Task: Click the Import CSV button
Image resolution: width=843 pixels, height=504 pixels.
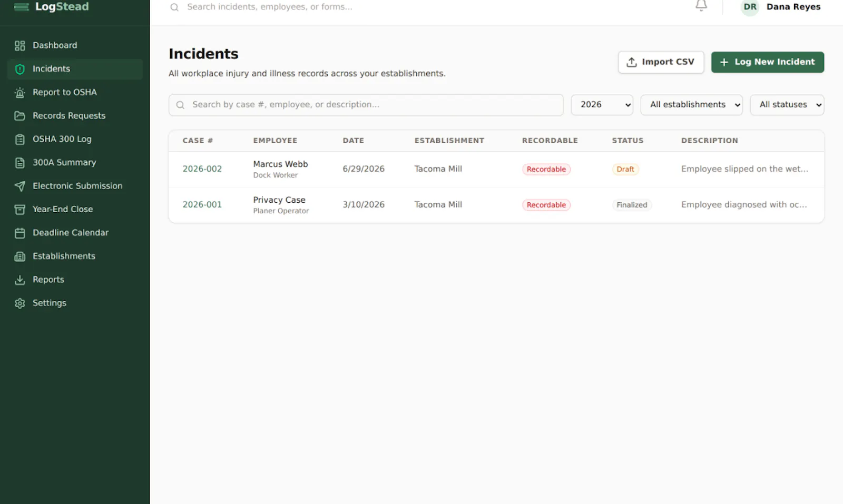Action: tap(661, 62)
